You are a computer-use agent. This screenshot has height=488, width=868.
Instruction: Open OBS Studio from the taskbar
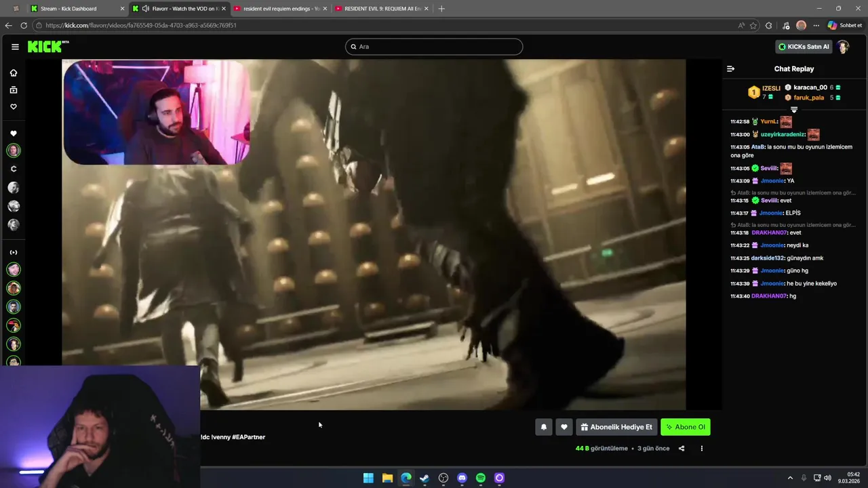pyautogui.click(x=443, y=478)
